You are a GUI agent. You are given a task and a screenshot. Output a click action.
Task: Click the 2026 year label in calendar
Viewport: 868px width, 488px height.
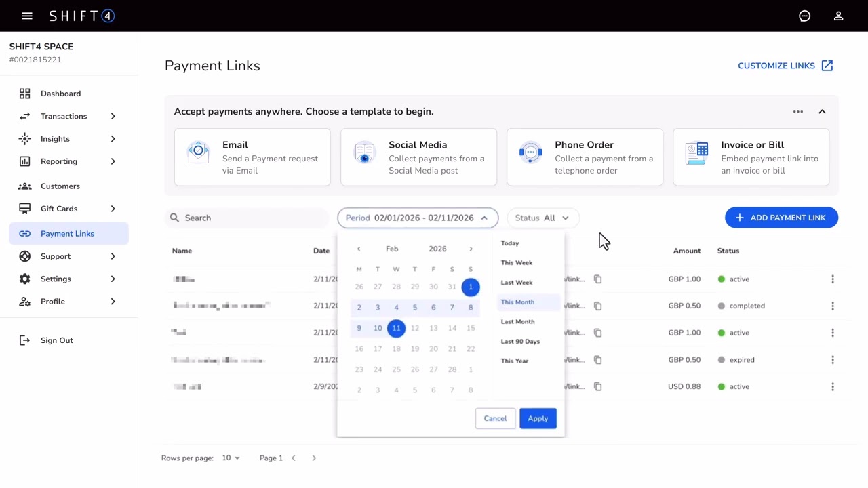click(x=437, y=249)
